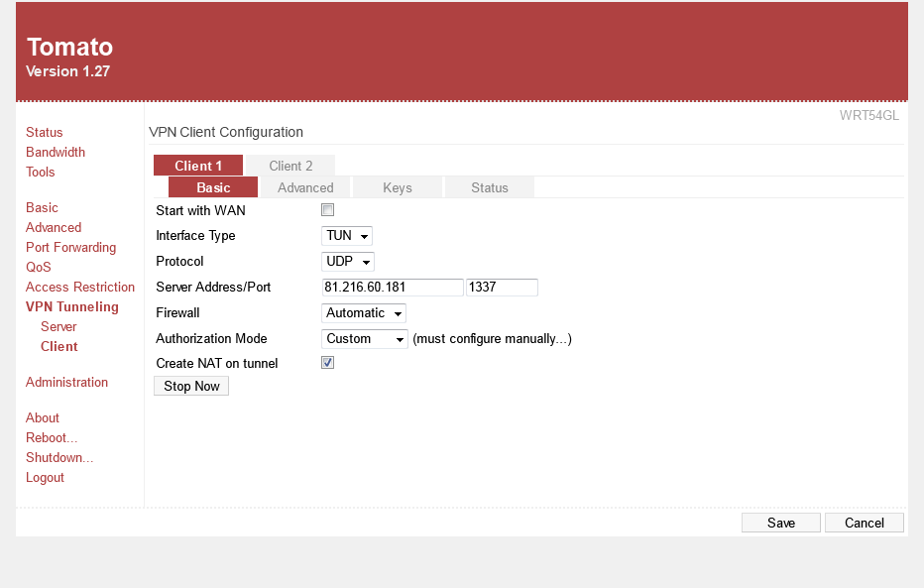The height and width of the screenshot is (588, 924).
Task: Expand the Protocol UDP dropdown
Action: coord(348,262)
